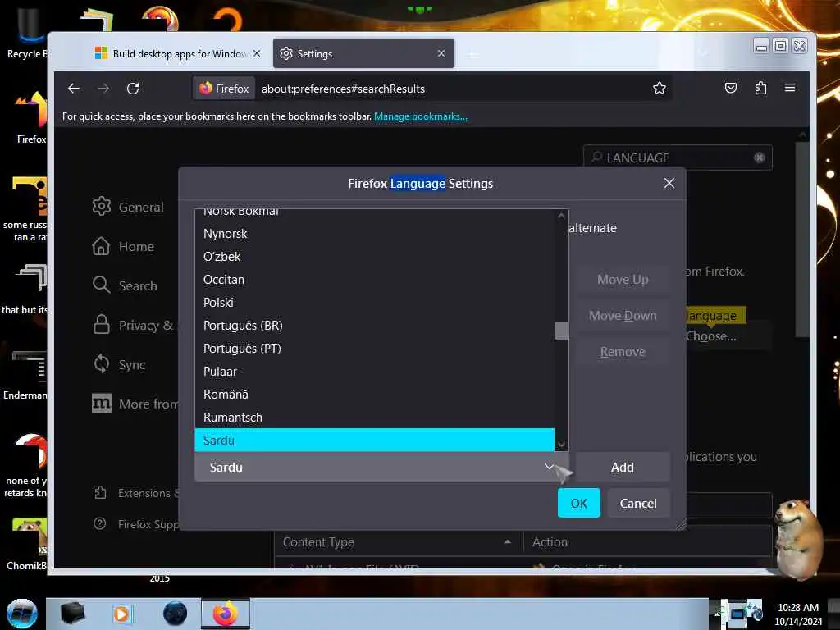This screenshot has height=630, width=840.
Task: Bookmark this page with the star icon
Action: 660,89
